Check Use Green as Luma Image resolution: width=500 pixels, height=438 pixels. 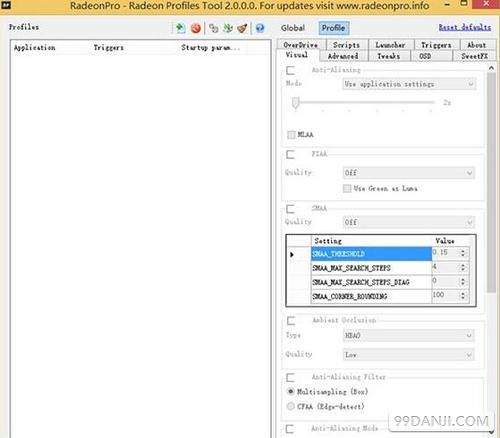point(347,188)
